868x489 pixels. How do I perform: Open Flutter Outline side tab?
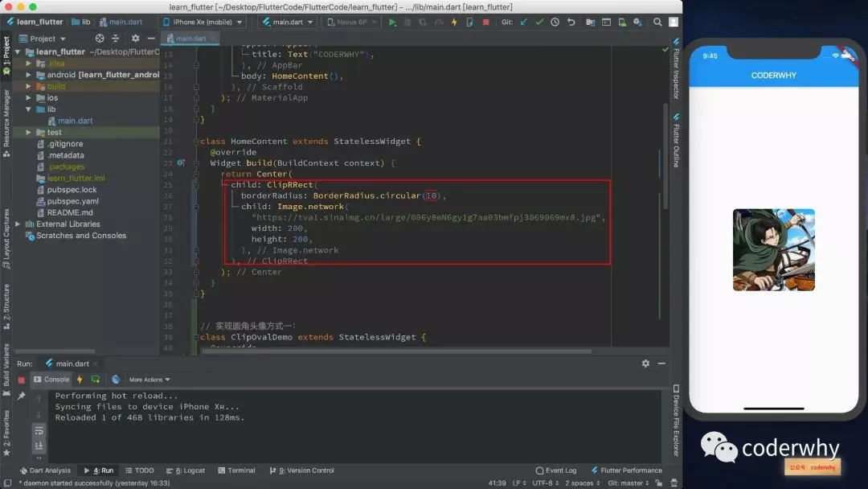coord(676,141)
